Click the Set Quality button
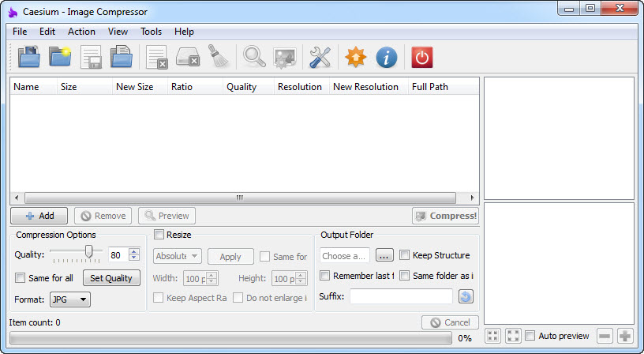The image size is (644, 354). (111, 278)
